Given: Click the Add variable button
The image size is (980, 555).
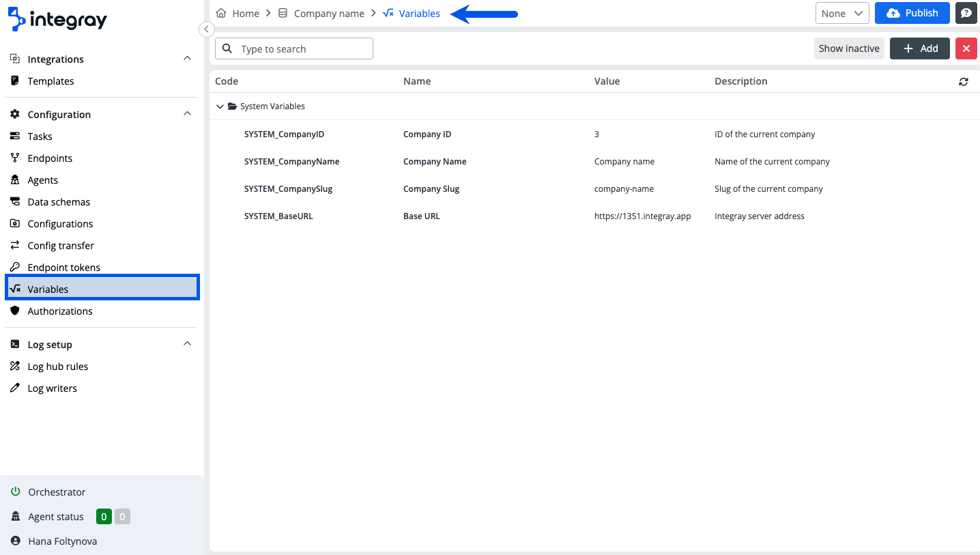Looking at the screenshot, I should point(919,48).
